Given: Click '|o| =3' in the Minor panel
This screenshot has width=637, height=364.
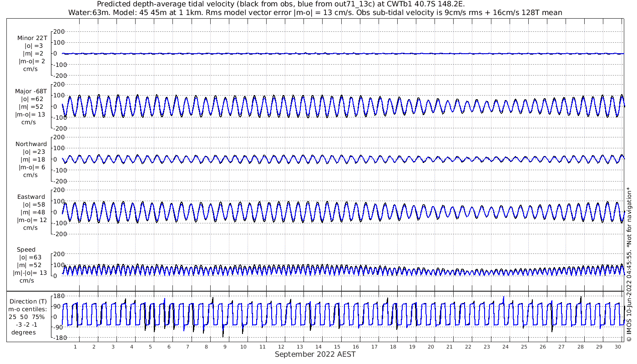Looking at the screenshot, I should pyautogui.click(x=33, y=46).
